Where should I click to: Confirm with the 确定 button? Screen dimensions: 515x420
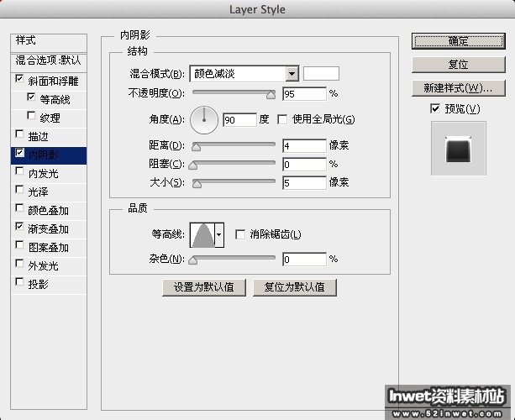[459, 41]
